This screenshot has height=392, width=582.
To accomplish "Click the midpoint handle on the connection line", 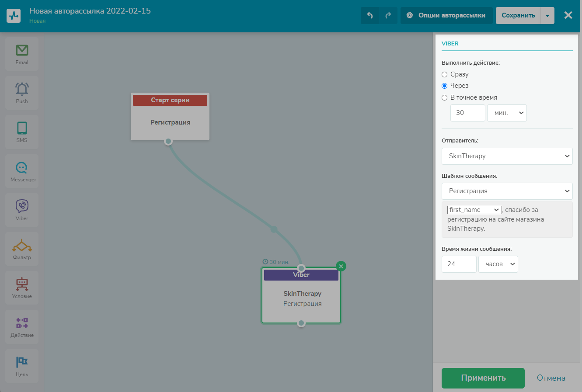I will (x=274, y=229).
